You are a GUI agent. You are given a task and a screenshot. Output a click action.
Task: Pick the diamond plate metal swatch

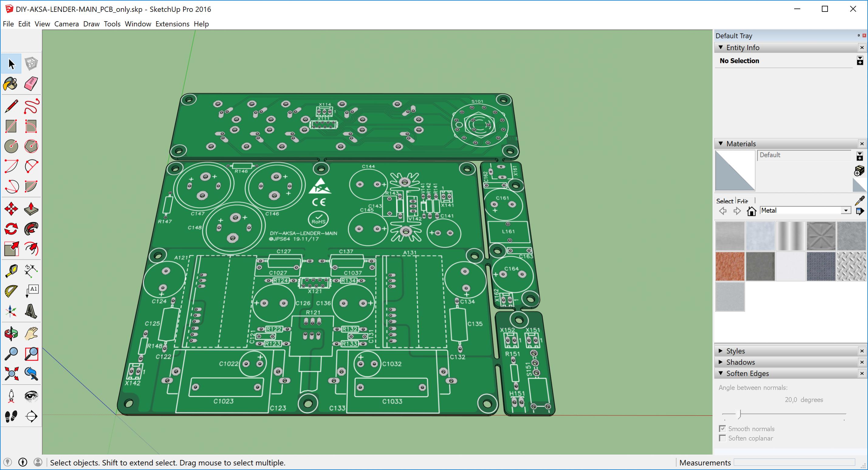tap(851, 266)
